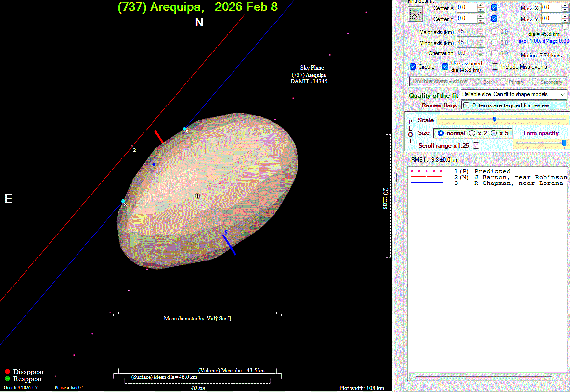Screen dimensions: 570x392
Task: Select R Chapman, near Lorena legend entry
Action: [518, 183]
